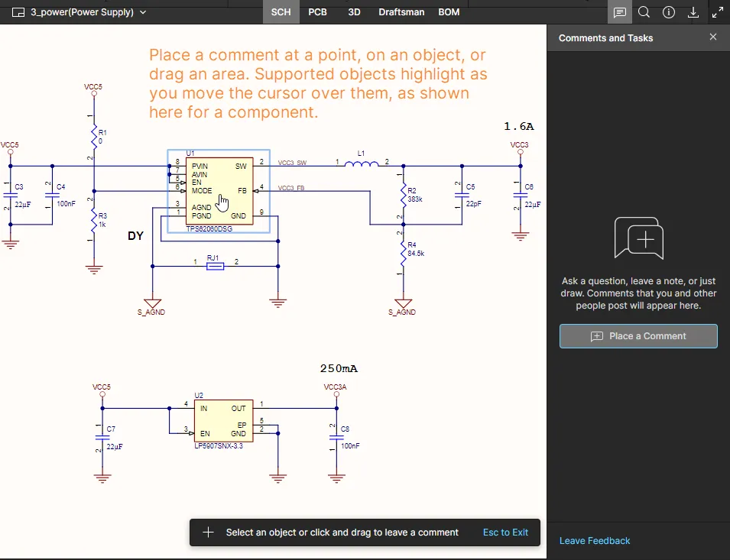Select resistor R2 383k symbol

(403, 195)
